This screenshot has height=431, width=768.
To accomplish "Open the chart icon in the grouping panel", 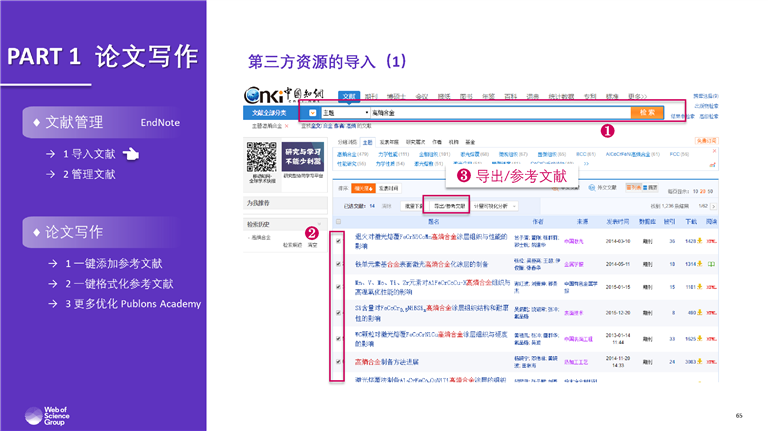I will point(712,165).
